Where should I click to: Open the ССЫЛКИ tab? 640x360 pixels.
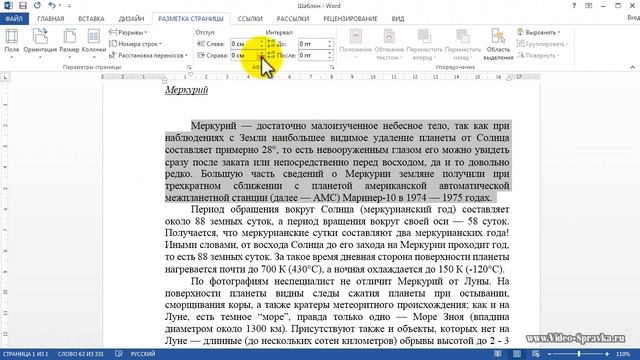coord(250,19)
